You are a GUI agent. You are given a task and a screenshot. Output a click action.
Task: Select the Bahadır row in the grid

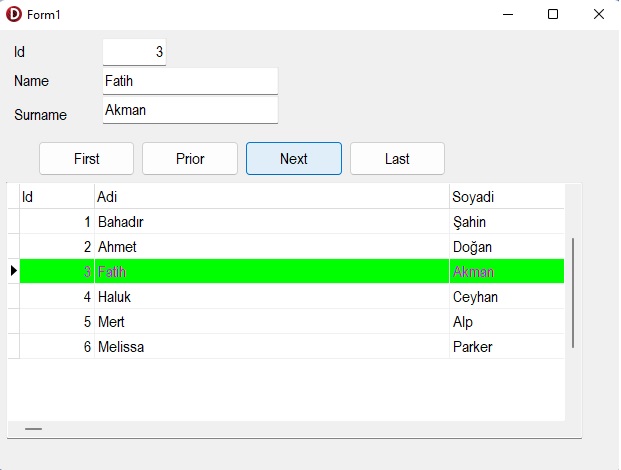click(x=292, y=222)
